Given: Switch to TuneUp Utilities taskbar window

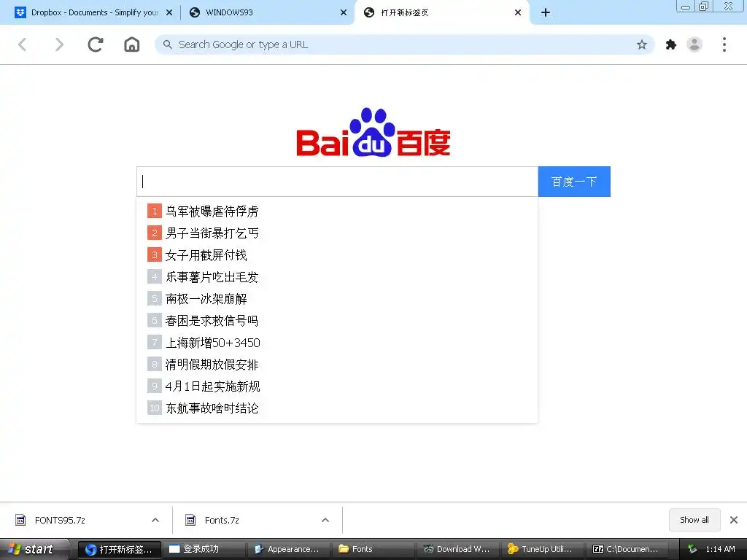Looking at the screenshot, I should pos(542,549).
